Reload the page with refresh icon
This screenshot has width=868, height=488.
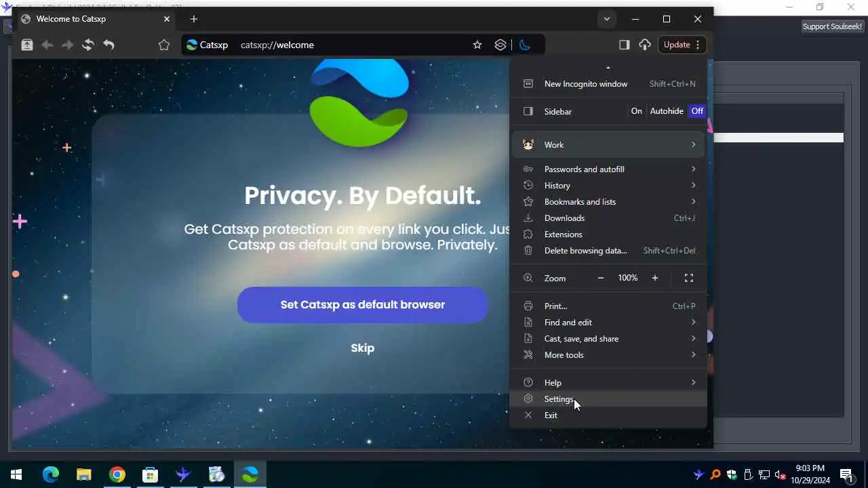[88, 45]
